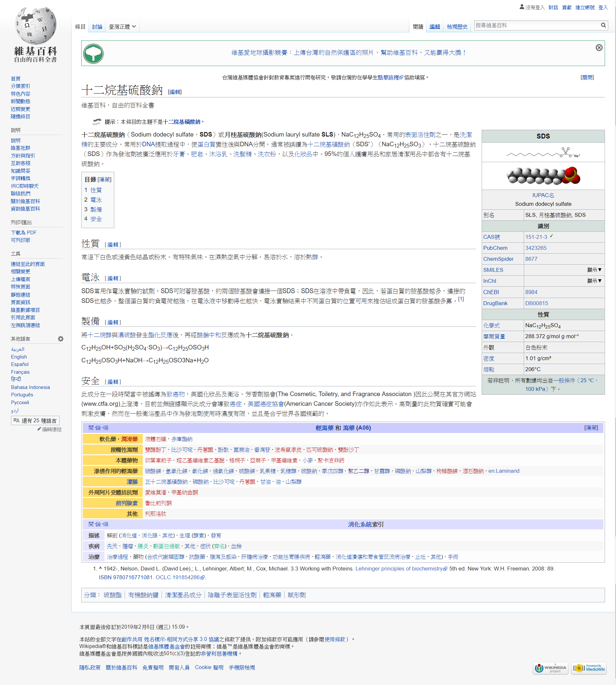Open the 臺灣正體 language variant dropdown
The width and height of the screenshot is (616, 685).
pyautogui.click(x=122, y=27)
